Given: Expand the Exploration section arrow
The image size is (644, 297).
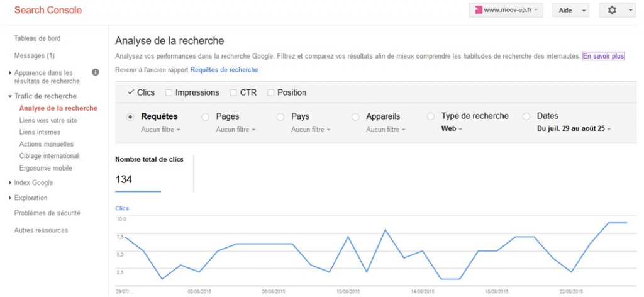Looking at the screenshot, I should pos(10,198).
